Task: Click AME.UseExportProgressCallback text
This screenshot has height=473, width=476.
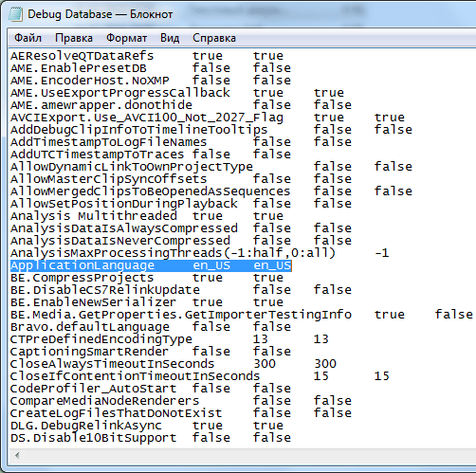Action: tap(120, 93)
